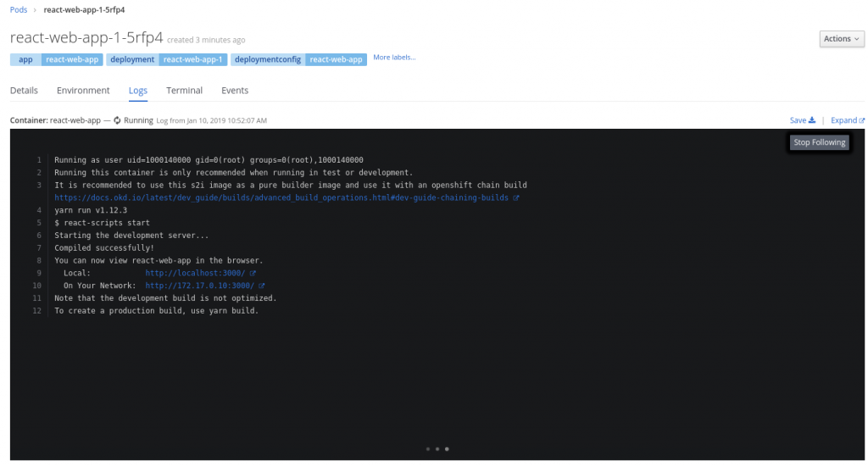Click external link icon beside 172.17.0.10 URL

tap(261, 286)
